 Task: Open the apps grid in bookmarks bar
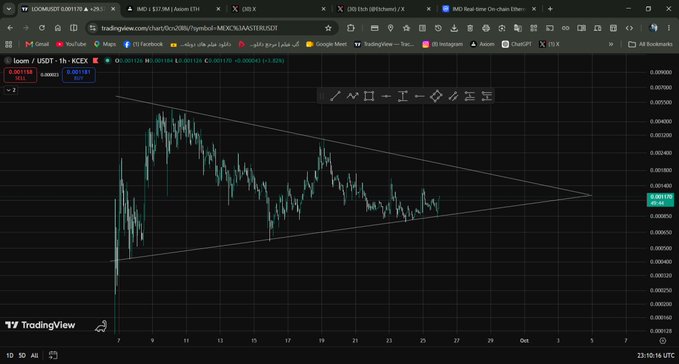coord(9,44)
